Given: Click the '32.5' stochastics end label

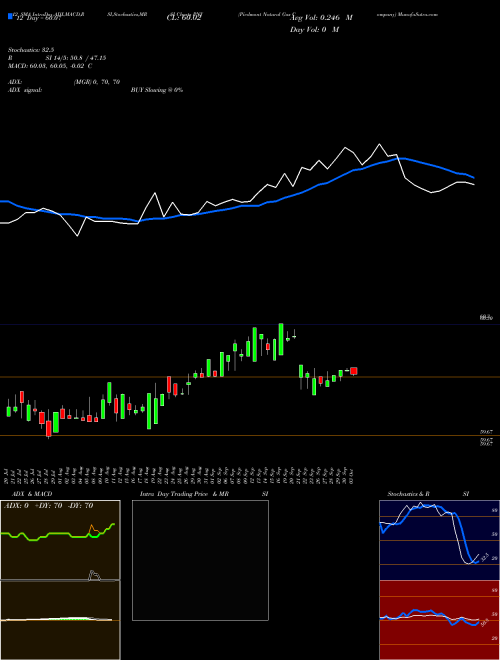Looking at the screenshot, I should (484, 557).
